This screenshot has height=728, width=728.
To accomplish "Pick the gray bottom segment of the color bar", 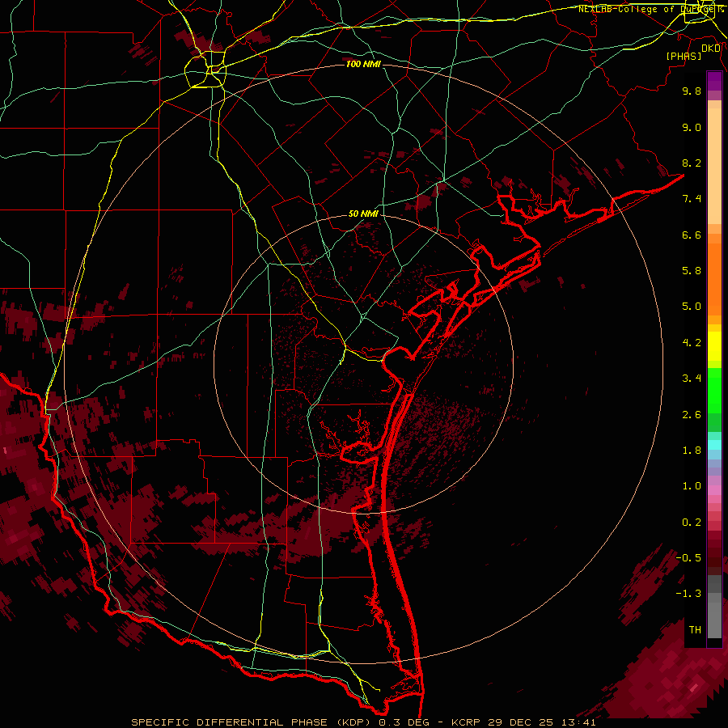I will pos(714,620).
